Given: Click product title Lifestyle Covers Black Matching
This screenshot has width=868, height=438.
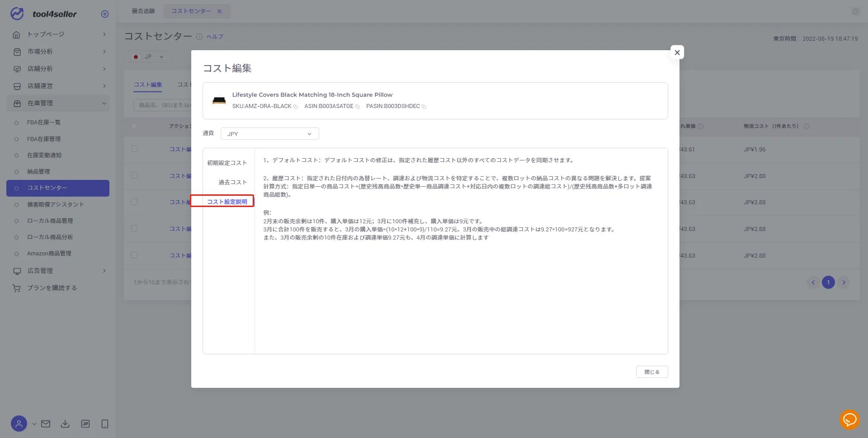Looking at the screenshot, I should (312, 95).
